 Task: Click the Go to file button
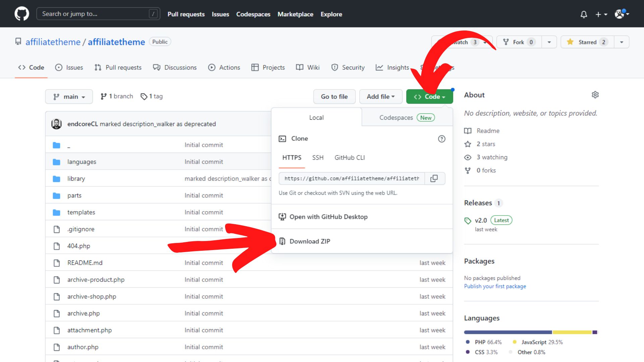[x=334, y=97]
